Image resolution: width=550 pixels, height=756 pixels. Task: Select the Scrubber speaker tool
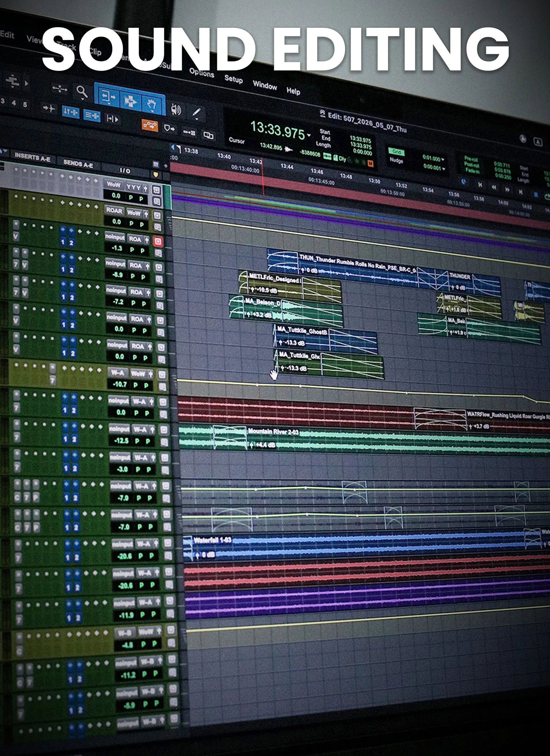[x=176, y=109]
